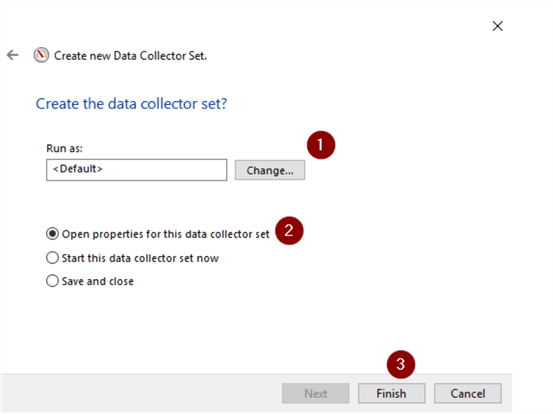Click the greyed-out Next button
This screenshot has width=553, height=414.
[316, 393]
